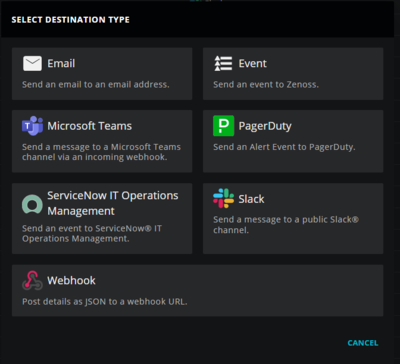This screenshot has height=364, width=400.
Task: Click the ServiceNow circular logo icon
Action: tap(32, 204)
